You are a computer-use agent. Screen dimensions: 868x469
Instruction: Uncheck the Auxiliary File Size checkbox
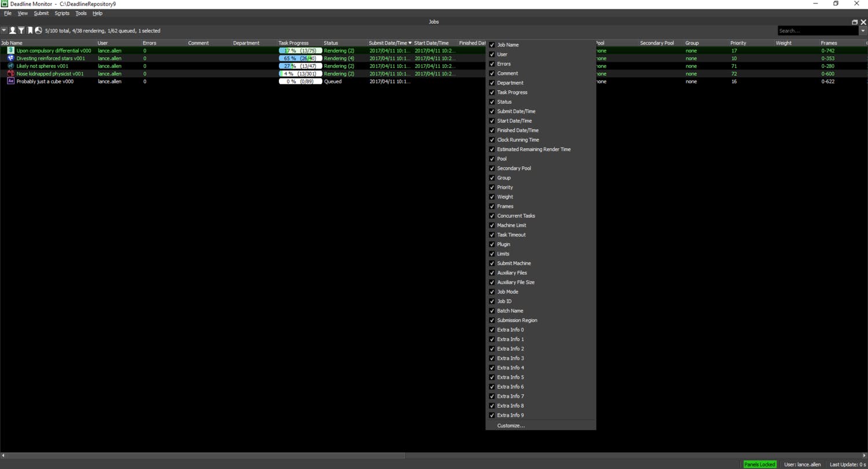coord(492,283)
